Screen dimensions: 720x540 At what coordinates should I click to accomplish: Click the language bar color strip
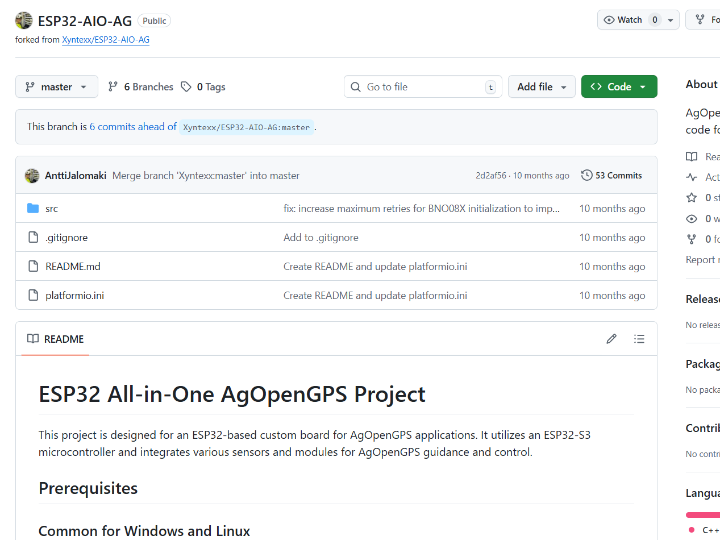pyautogui.click(x=702, y=514)
